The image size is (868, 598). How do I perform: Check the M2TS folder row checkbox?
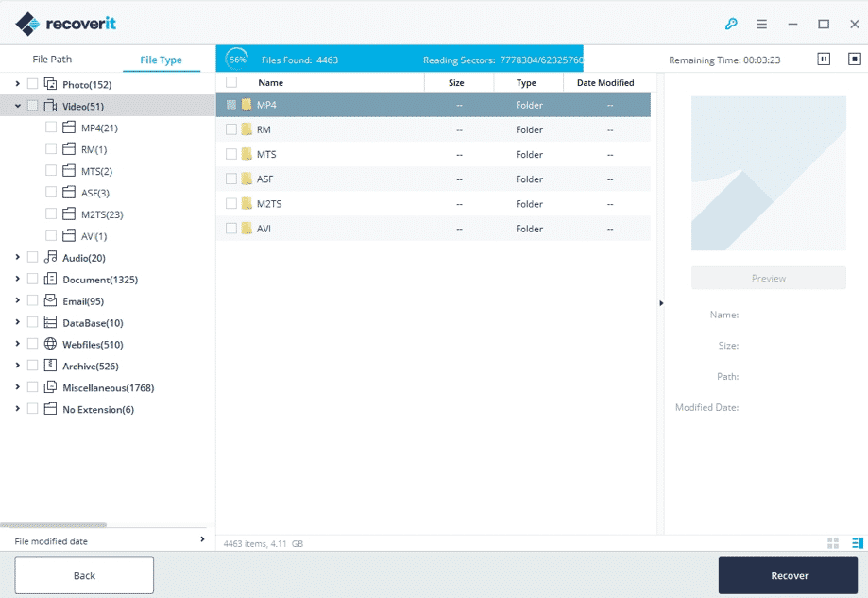coord(231,204)
